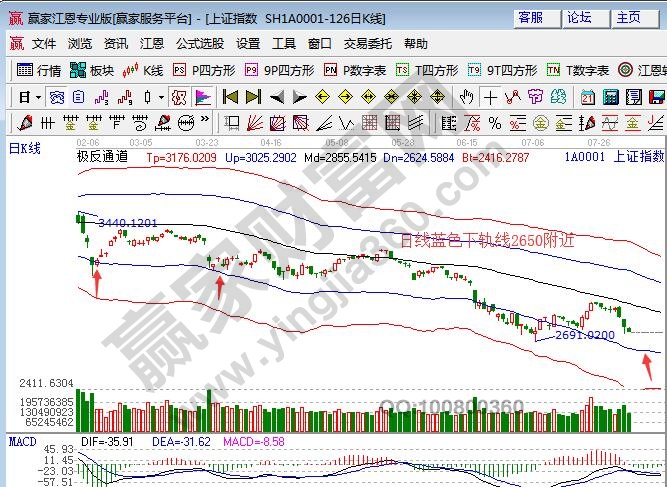This screenshot has height=487, width=667.
Task: Jump to the first bar arrow icon
Action: point(231,97)
